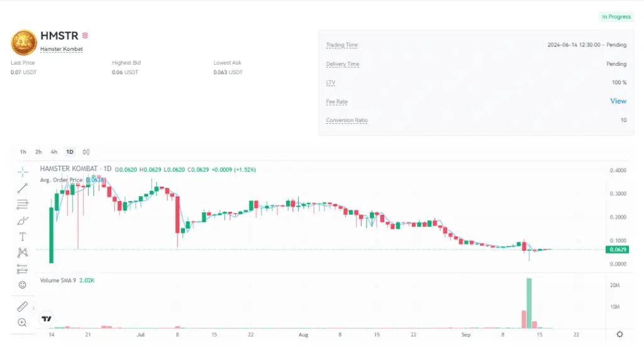644x350 pixels.
Task: Switch chart to 4h timeframe
Action: [54, 152]
